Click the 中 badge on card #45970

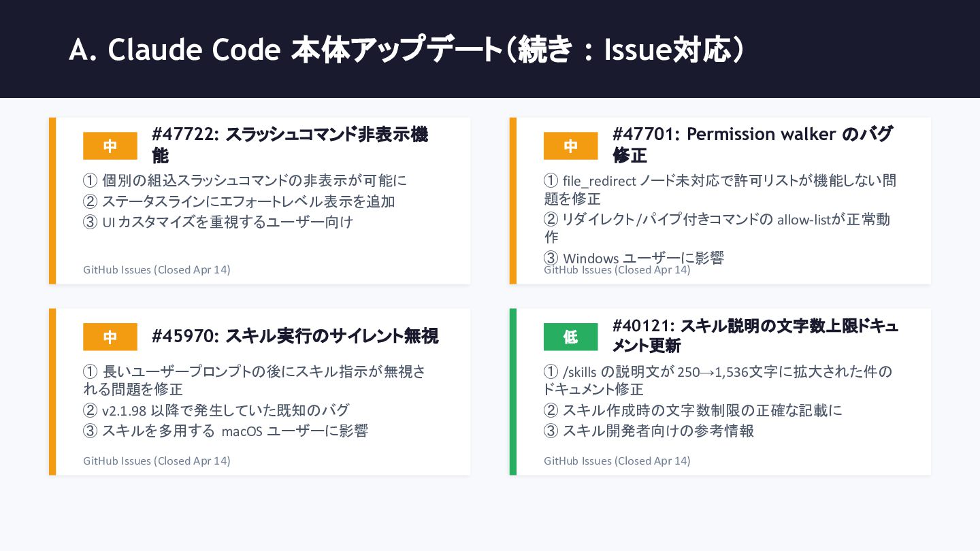coord(110,337)
